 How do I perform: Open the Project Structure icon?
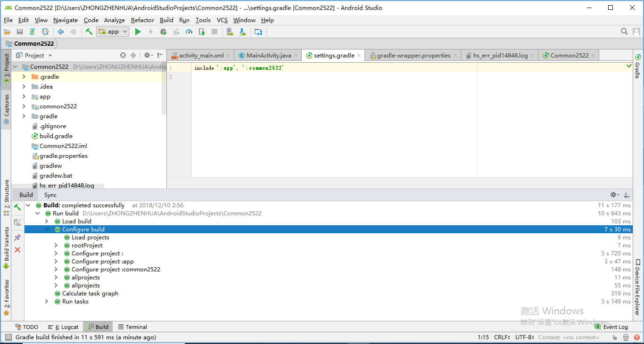coord(258,32)
